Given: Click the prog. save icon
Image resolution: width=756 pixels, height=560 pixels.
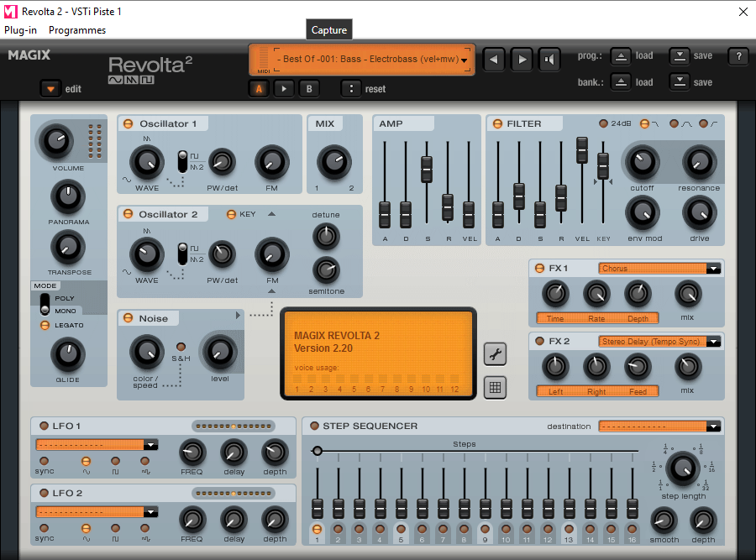Looking at the screenshot, I should coord(680,56).
